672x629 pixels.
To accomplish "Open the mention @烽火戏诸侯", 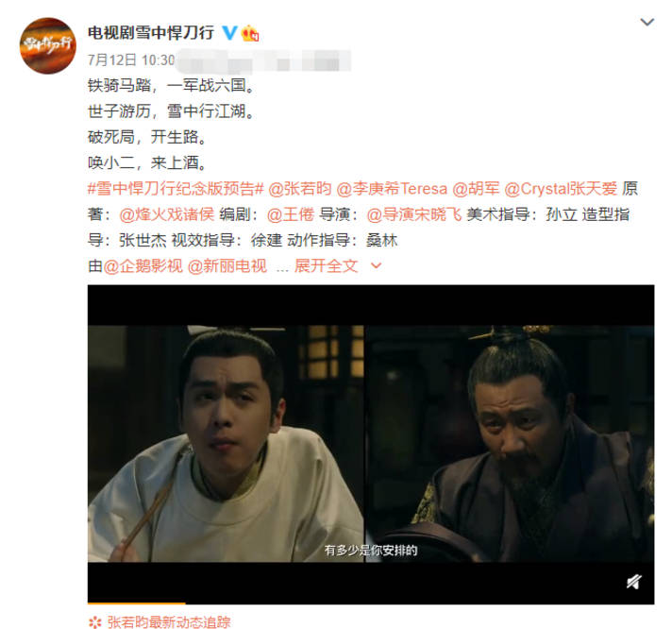I will click(167, 214).
